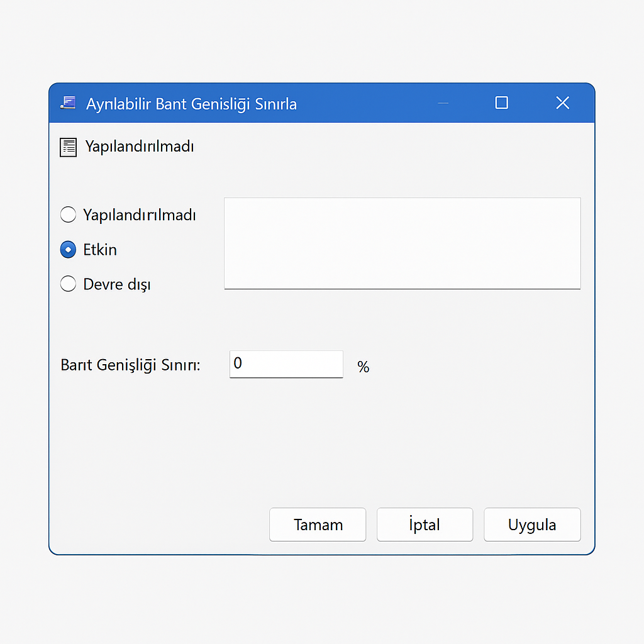
Task: Focus the Bant Genişliği Sınırı value field
Action: (x=286, y=364)
